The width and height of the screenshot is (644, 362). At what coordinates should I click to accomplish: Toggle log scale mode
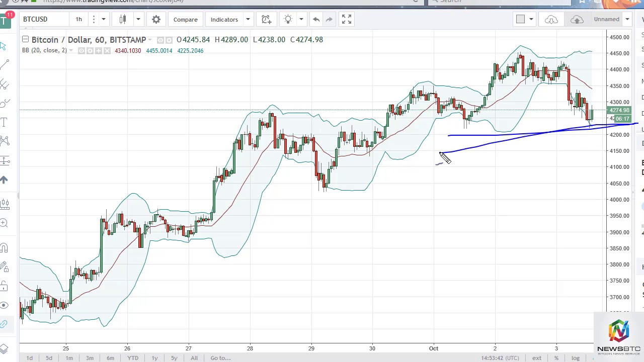pos(575,358)
